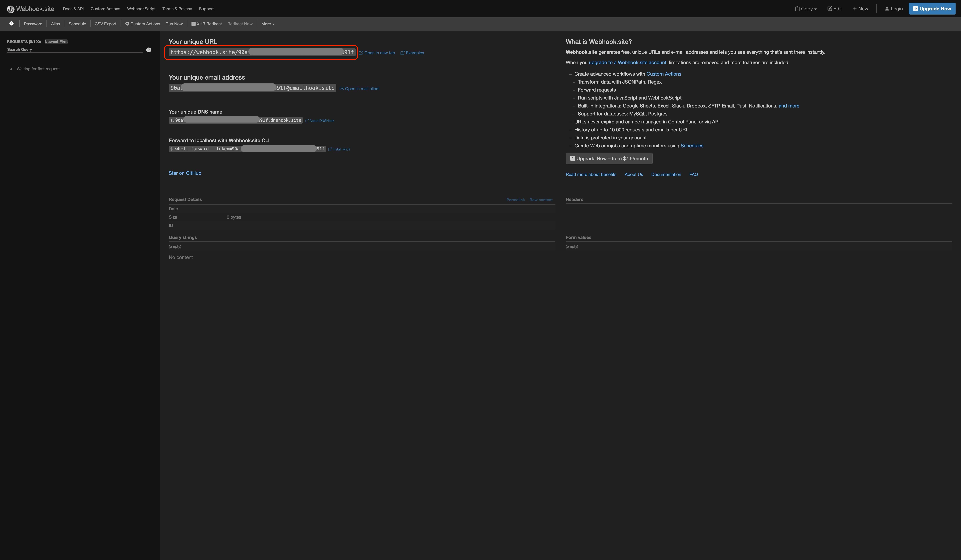
Task: Toggle Newest First sorting
Action: tap(56, 42)
